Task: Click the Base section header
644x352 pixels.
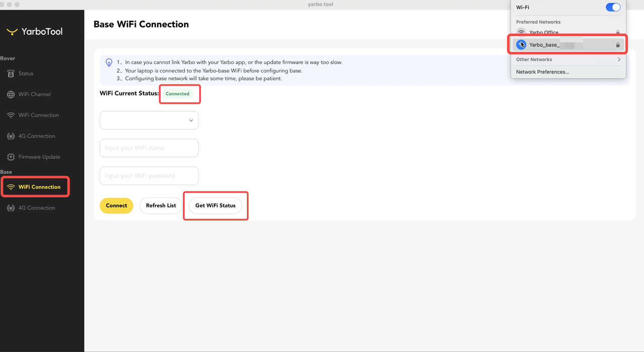Action: (x=6, y=172)
